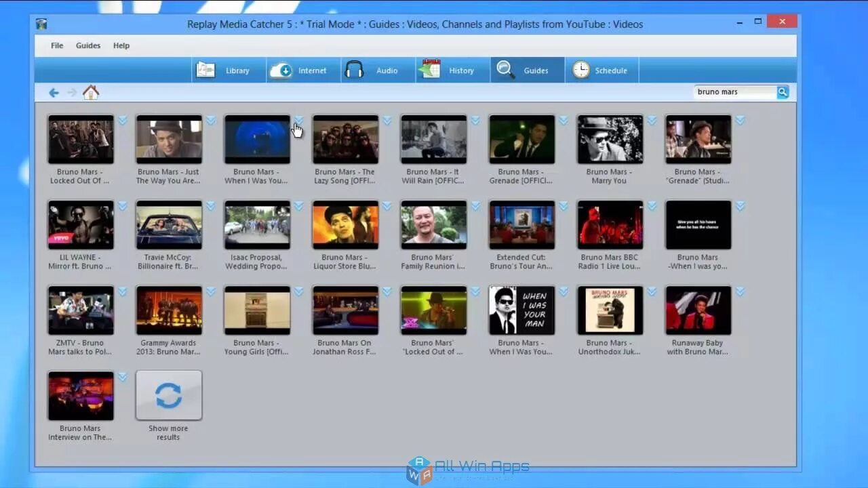Open 'Isaac Proposal, Wedding' thumbnail
The height and width of the screenshot is (488, 868).
point(257,224)
